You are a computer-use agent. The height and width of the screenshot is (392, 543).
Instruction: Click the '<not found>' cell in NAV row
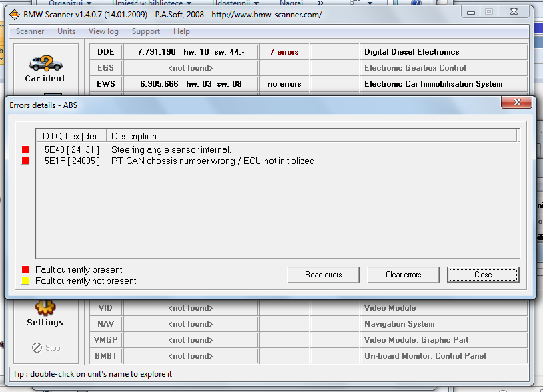(x=191, y=324)
